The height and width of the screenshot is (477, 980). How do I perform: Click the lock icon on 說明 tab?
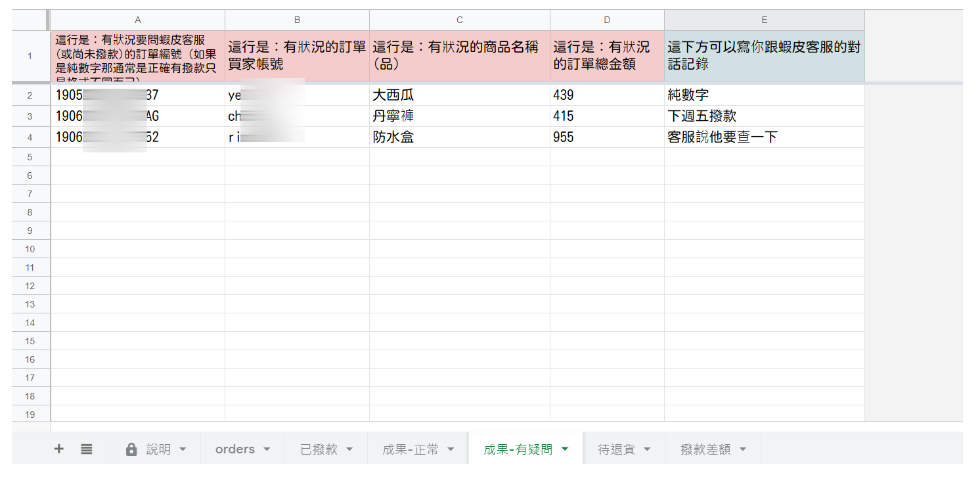click(131, 449)
